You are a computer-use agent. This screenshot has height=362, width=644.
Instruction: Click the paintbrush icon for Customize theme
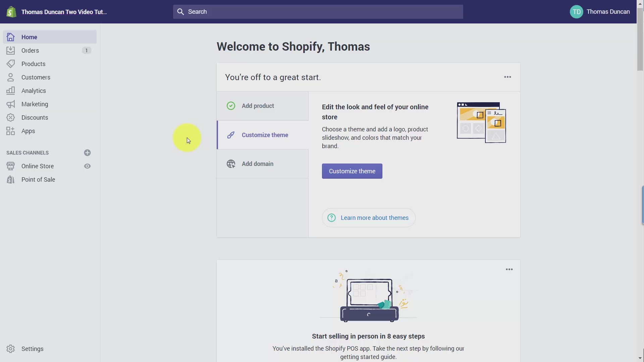[231, 135]
